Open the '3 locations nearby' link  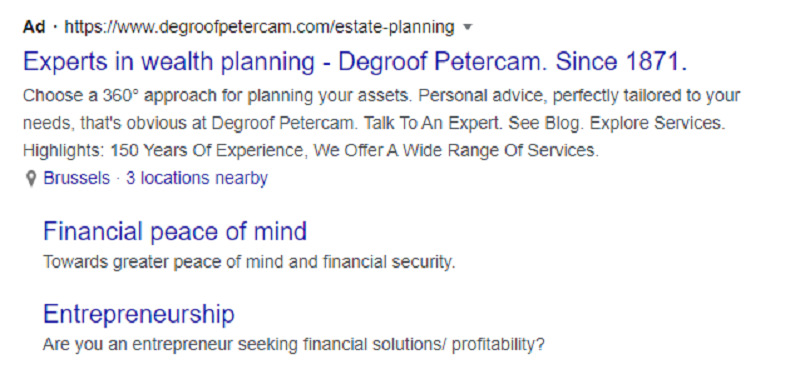pos(197,178)
